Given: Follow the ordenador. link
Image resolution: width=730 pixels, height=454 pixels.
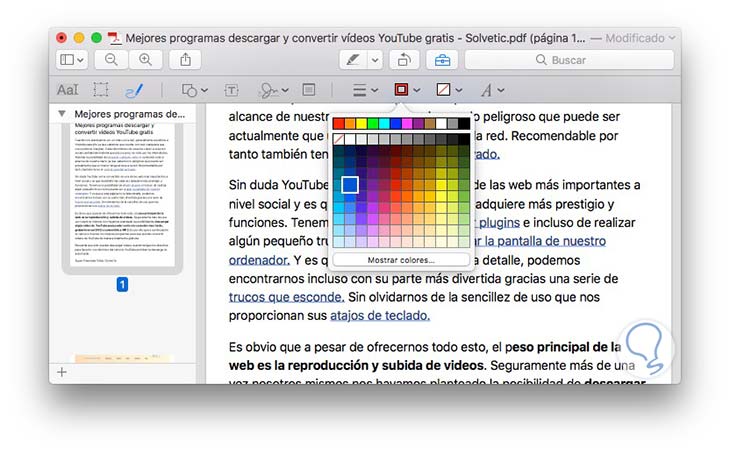Looking at the screenshot, I should pyautogui.click(x=259, y=260).
